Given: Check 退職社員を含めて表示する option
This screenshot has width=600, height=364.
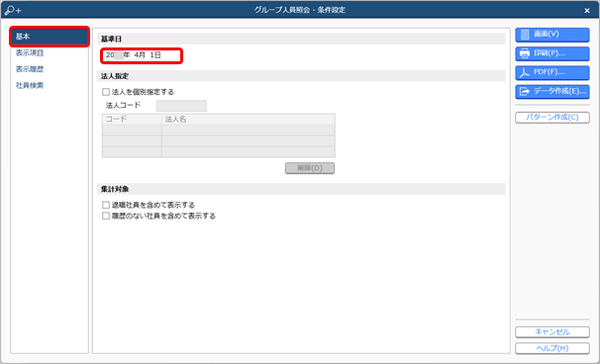Looking at the screenshot, I should [x=106, y=206].
